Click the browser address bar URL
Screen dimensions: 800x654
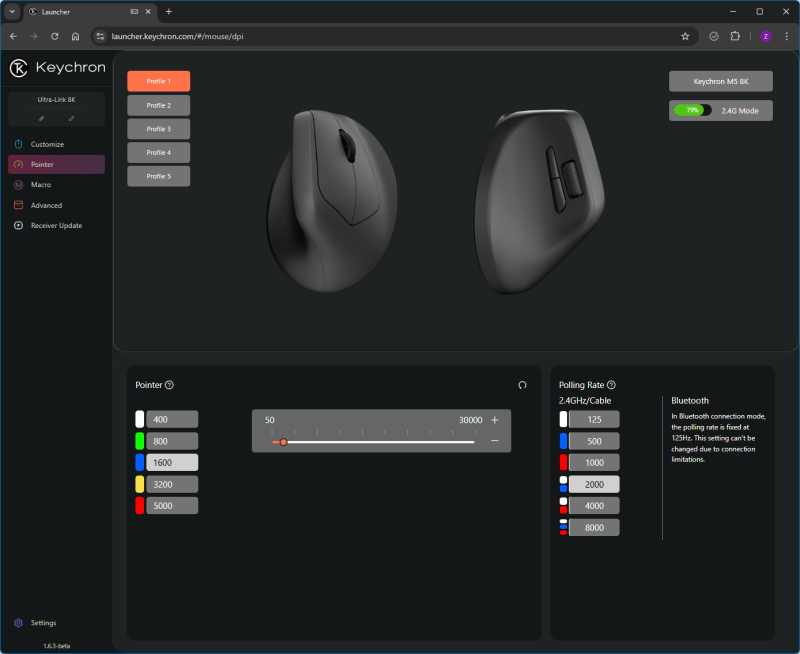coord(177,36)
